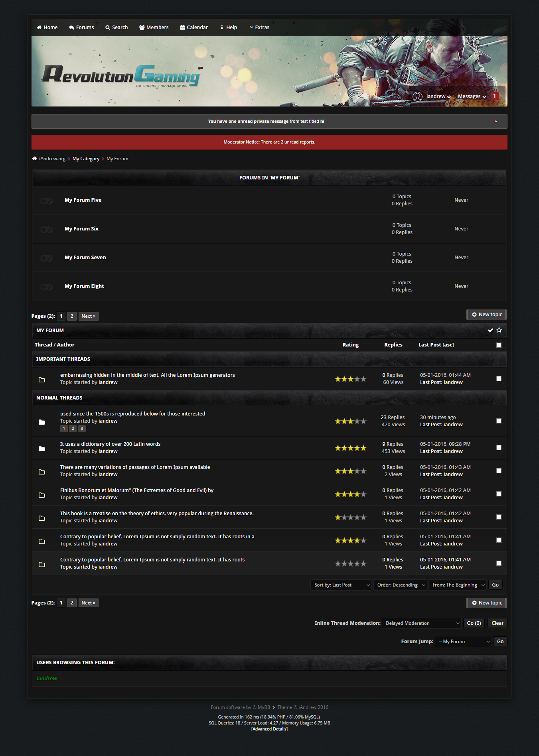This screenshot has height=756, width=539.
Task: Click the home icon in the breadcrumb
Action: click(35, 159)
